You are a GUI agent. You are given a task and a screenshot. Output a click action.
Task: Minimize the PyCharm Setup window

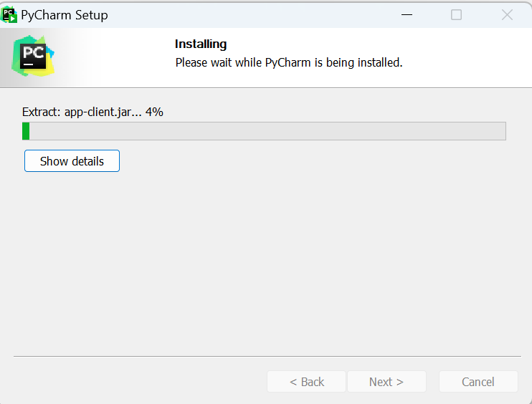click(x=407, y=14)
